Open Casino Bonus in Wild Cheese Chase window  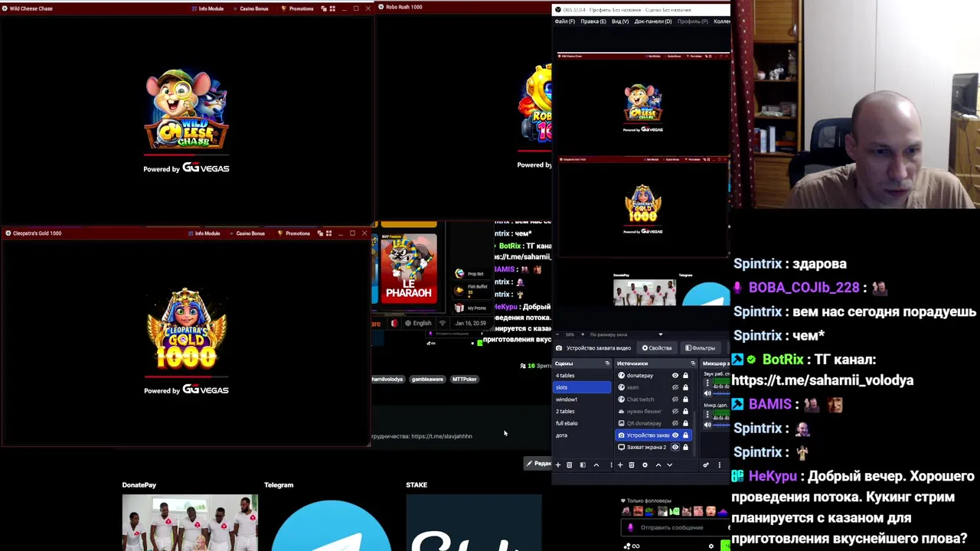tap(250, 8)
